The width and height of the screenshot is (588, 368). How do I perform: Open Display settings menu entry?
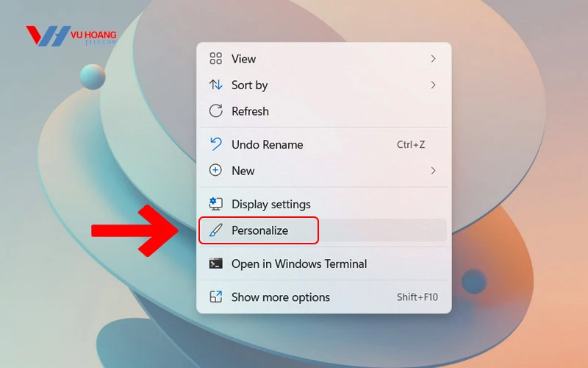coord(323,204)
